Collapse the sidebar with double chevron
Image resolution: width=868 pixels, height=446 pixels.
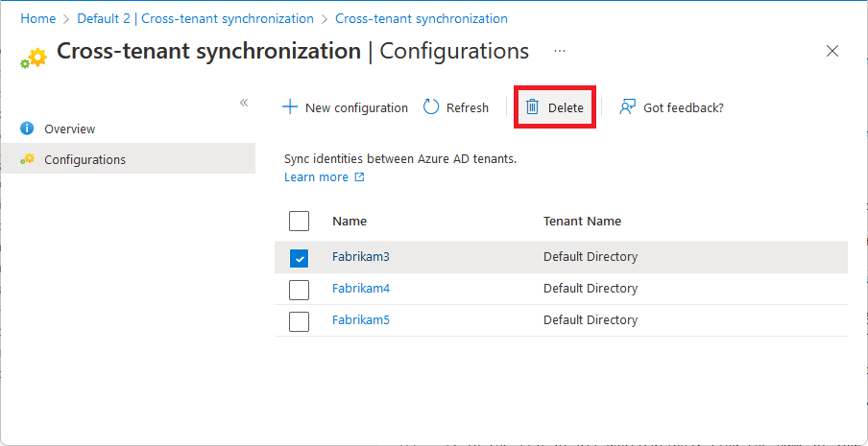[x=244, y=103]
